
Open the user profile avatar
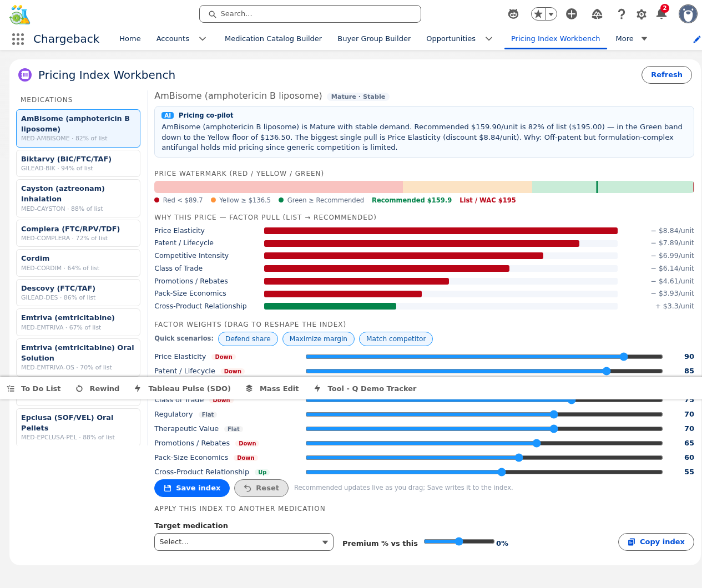[x=688, y=14]
